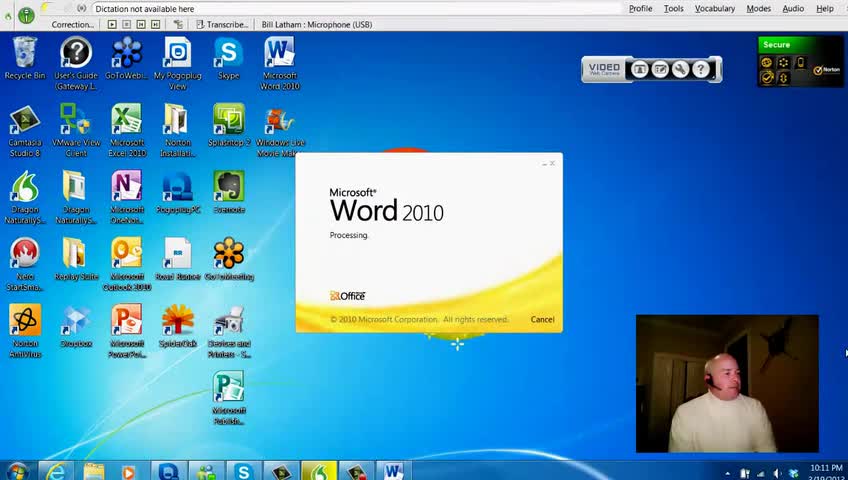Screen dimensions: 848x480
Task: Select the GoToMeeting desktop icon
Action: click(228, 259)
